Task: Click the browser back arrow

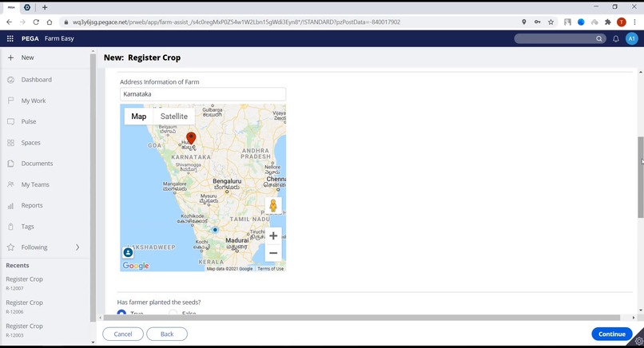Action: pyautogui.click(x=9, y=22)
